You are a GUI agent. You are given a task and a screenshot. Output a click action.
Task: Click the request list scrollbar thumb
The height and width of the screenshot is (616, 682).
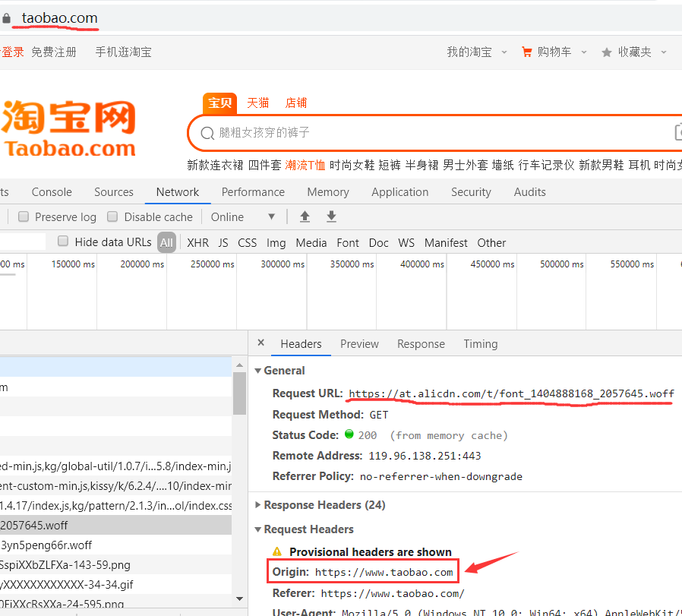239,393
